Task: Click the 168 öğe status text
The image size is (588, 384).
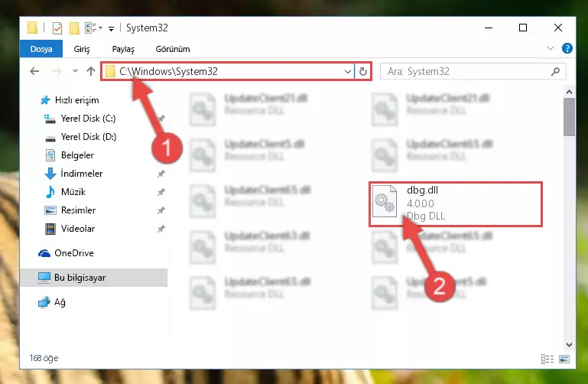Action: coord(44,358)
